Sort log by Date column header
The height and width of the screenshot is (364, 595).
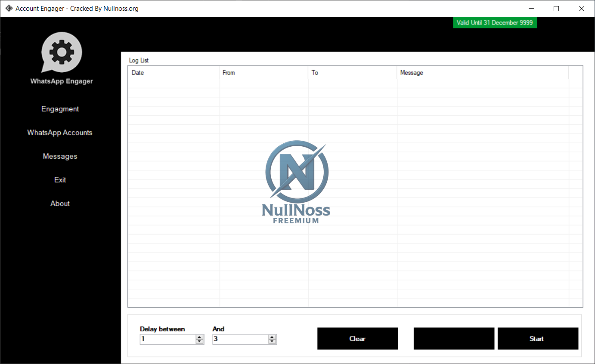point(174,73)
